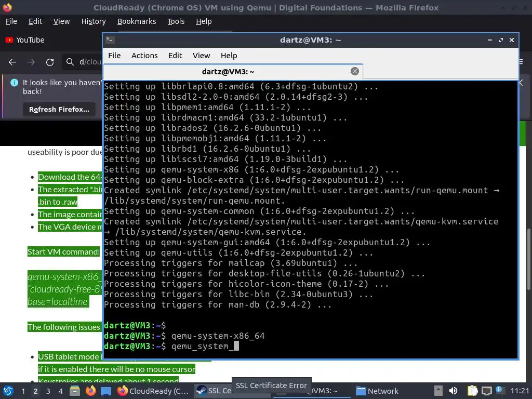Click the Refresh Firefox button

tap(59, 109)
